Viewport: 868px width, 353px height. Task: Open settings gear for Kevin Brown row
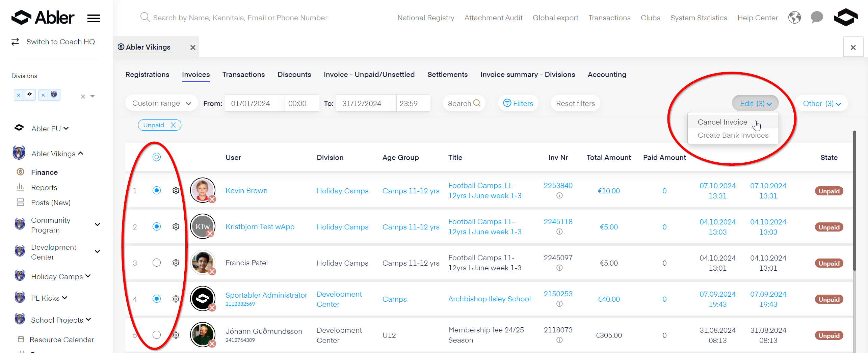176,191
